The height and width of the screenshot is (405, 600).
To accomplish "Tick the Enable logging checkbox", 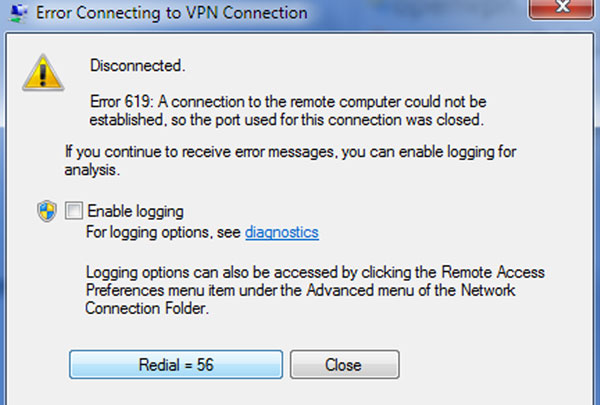I will pyautogui.click(x=73, y=211).
